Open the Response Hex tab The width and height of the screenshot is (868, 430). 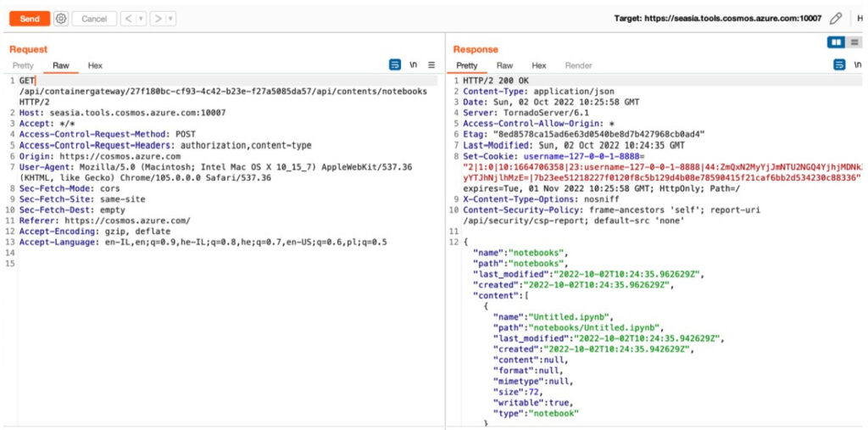[539, 65]
